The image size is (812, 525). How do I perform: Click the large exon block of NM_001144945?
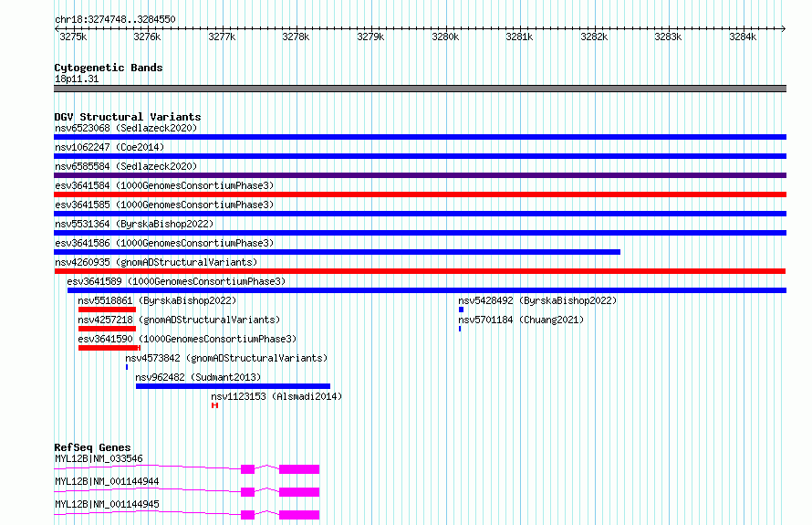click(299, 515)
